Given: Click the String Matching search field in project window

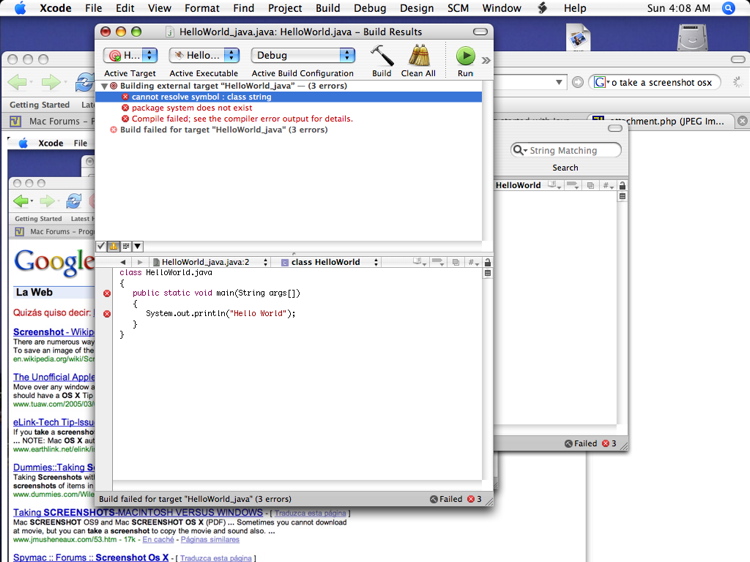Looking at the screenshot, I should pyautogui.click(x=566, y=150).
